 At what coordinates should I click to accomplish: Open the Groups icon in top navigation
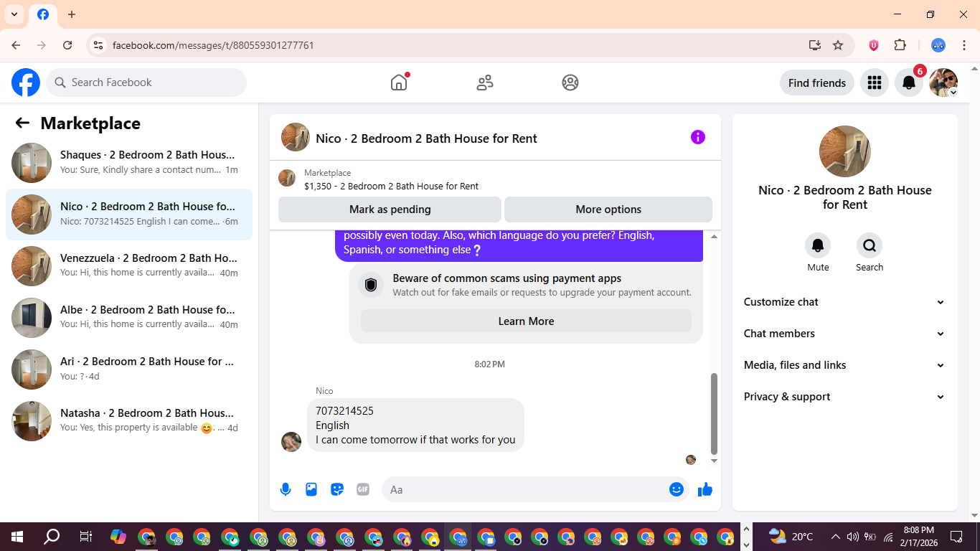click(x=570, y=83)
